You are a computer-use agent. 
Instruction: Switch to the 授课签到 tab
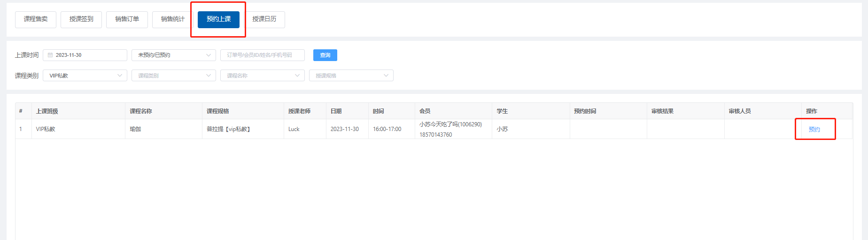click(x=81, y=19)
